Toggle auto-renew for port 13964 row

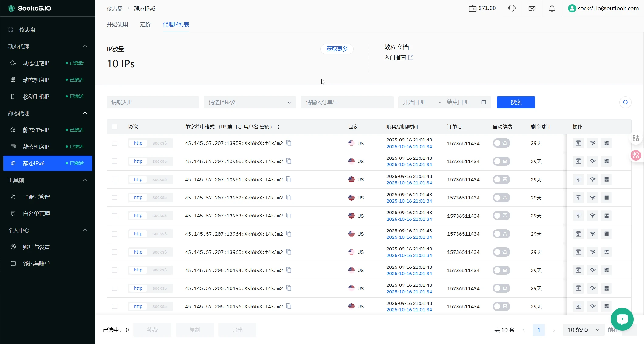click(501, 234)
